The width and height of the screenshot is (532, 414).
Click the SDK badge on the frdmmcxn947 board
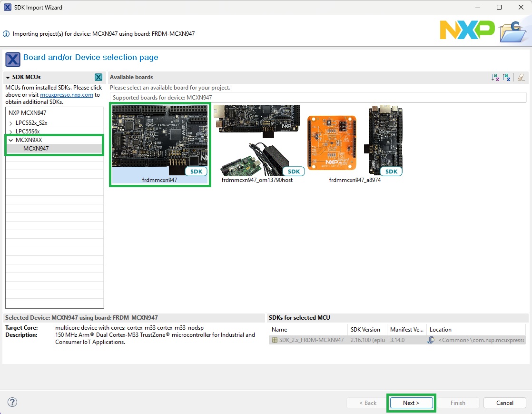coord(196,171)
